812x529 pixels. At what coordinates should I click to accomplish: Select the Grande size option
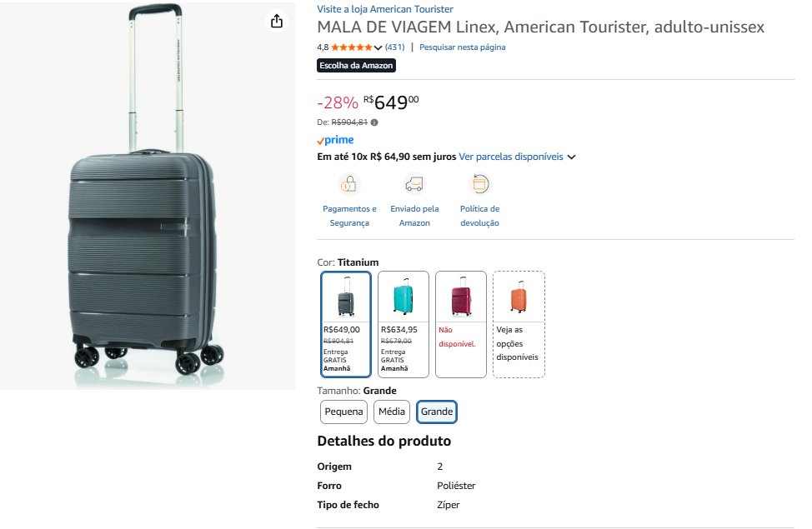coord(437,412)
